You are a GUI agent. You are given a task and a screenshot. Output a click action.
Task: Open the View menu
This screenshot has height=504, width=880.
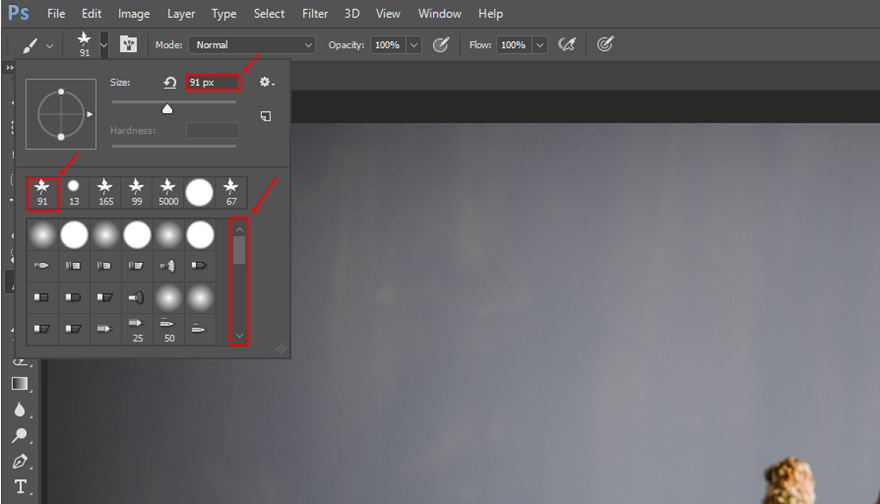coord(388,13)
